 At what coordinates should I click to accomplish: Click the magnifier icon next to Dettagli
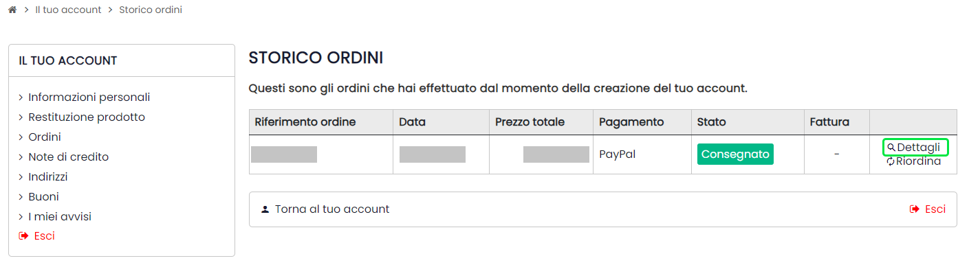[891, 148]
